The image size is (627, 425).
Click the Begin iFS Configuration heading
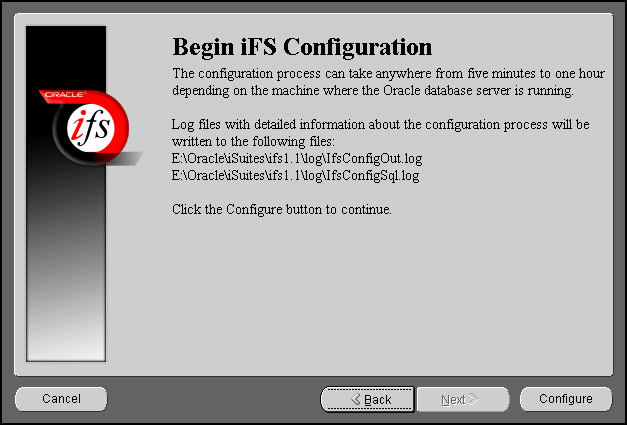302,47
